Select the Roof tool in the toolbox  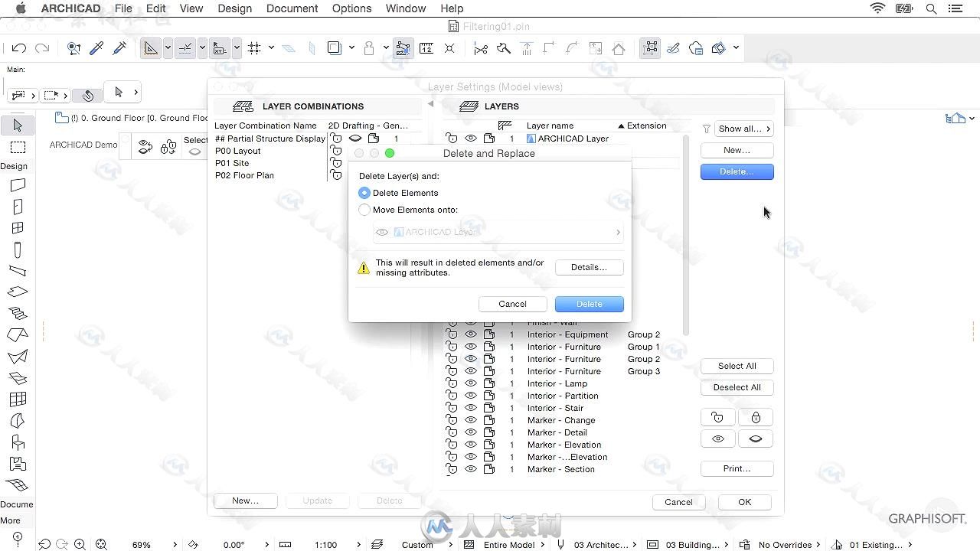(18, 334)
